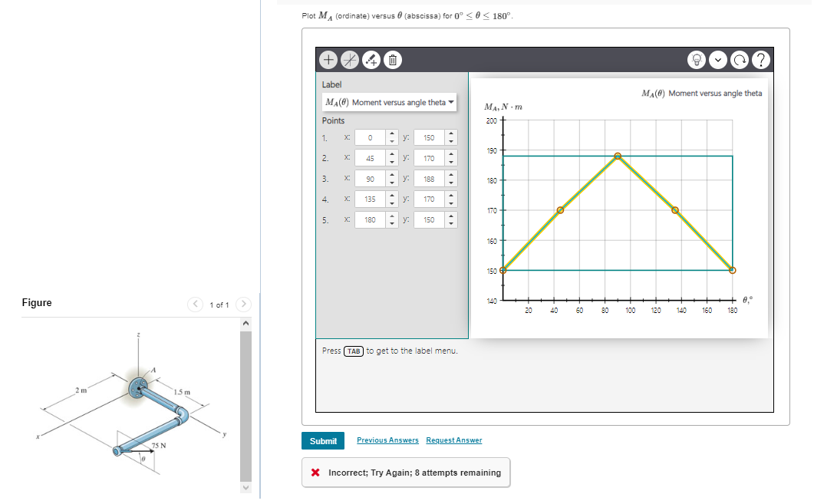The height and width of the screenshot is (504, 814).
Task: Go to next figure with right arrow
Action: coord(243,304)
